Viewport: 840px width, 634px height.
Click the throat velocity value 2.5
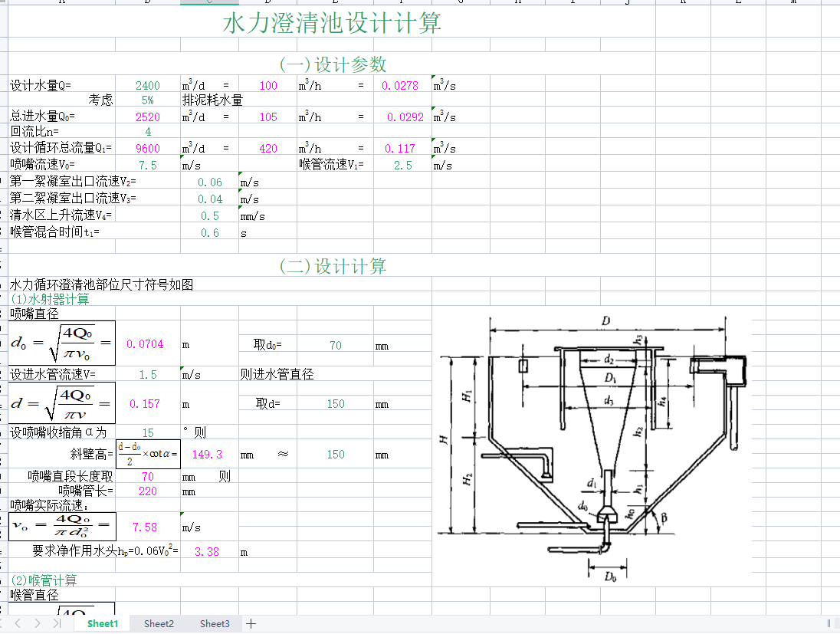[x=403, y=165]
